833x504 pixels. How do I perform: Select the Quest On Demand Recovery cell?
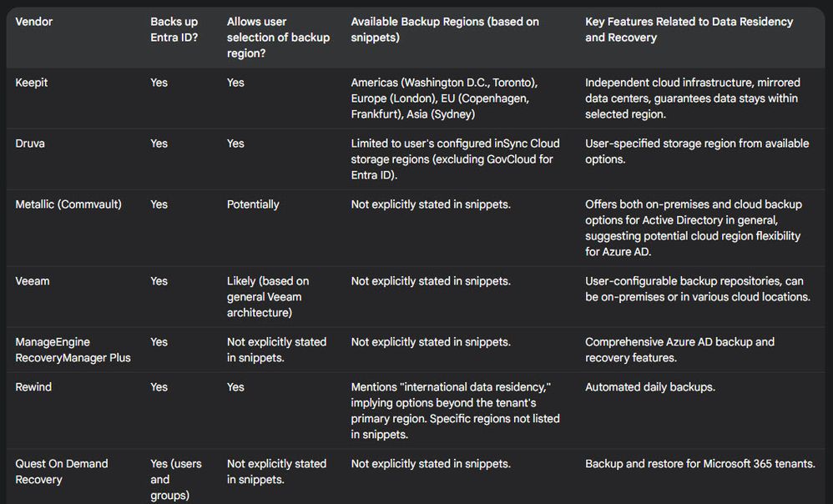click(62, 471)
